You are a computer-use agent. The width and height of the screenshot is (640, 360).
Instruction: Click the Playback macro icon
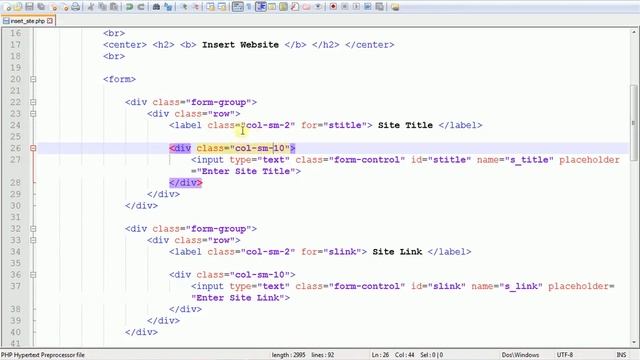(356, 7)
